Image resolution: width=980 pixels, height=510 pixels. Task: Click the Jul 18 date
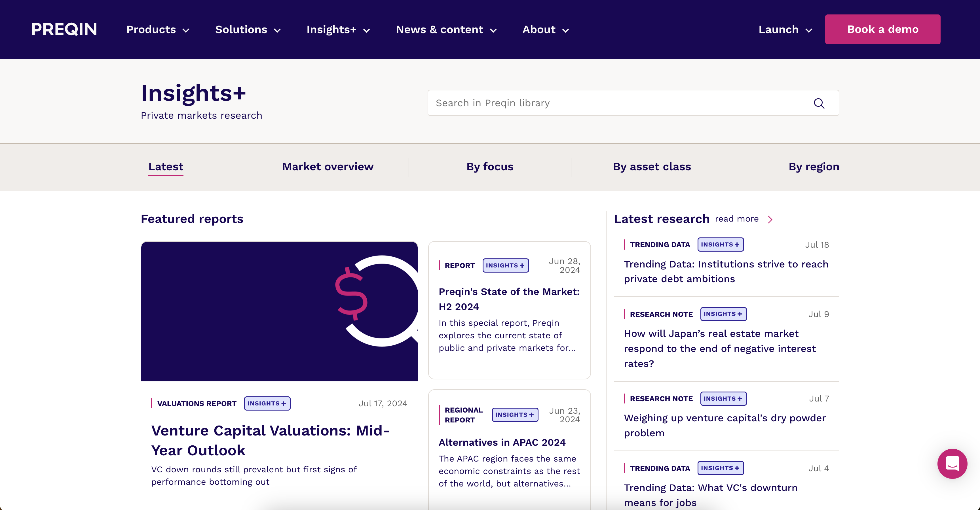click(817, 245)
